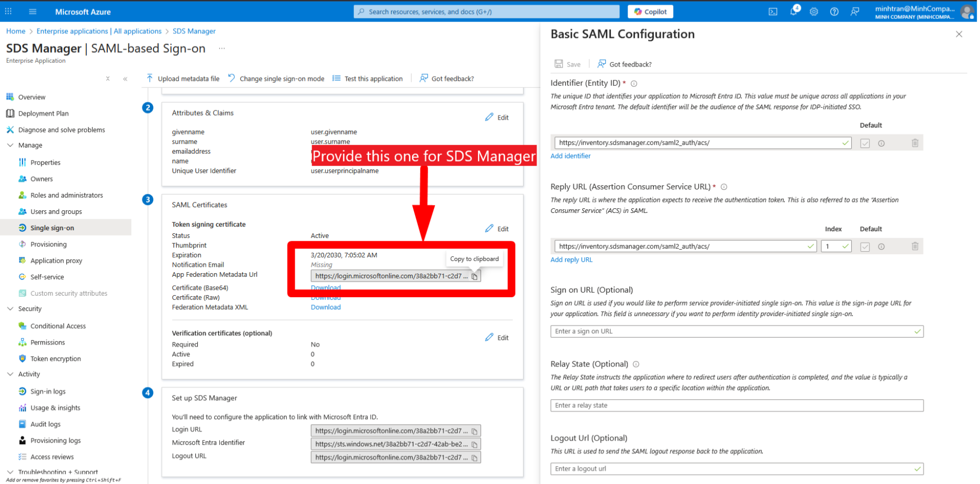Click Got feedback in main toolbar

tap(447, 78)
